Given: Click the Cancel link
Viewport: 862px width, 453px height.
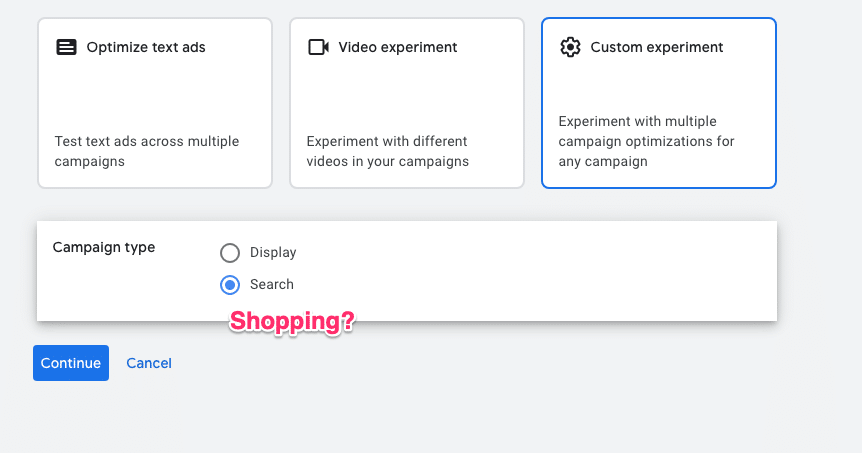Looking at the screenshot, I should (149, 363).
